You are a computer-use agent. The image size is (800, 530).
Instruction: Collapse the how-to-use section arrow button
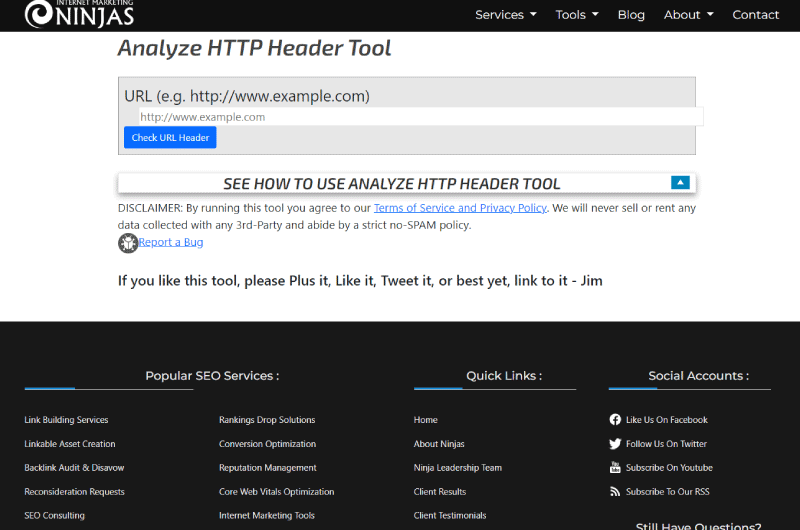pos(680,182)
